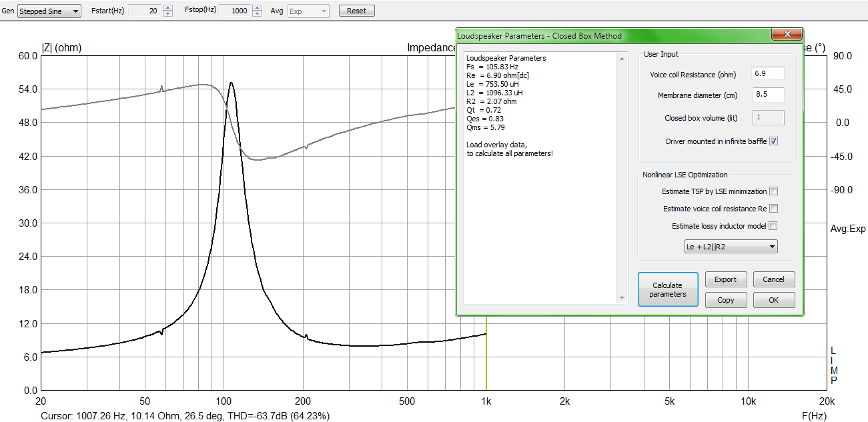Viewport: 868px width, 422px height.
Task: Select the 'Le = 753.50 uH' line
Action: pyautogui.click(x=492, y=84)
